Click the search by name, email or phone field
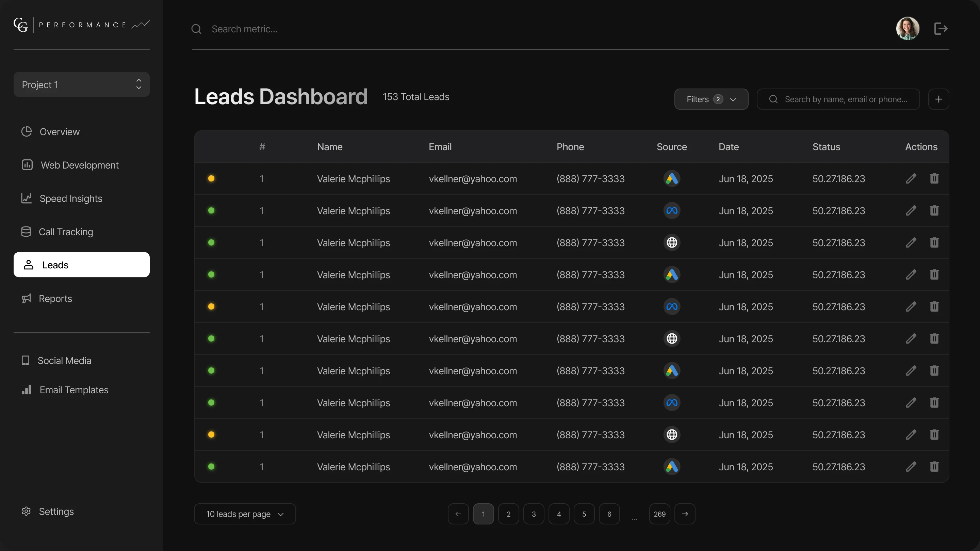The width and height of the screenshot is (980, 551). pos(838,99)
